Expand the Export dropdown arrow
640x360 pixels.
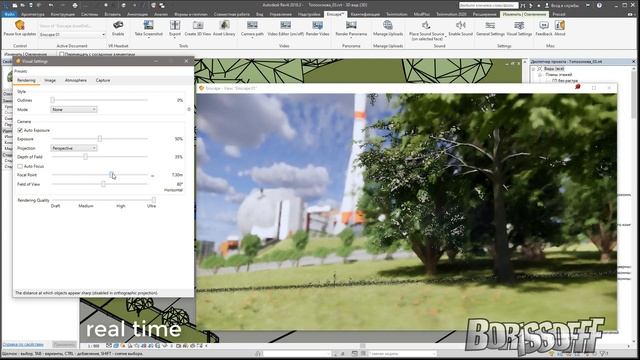175,38
